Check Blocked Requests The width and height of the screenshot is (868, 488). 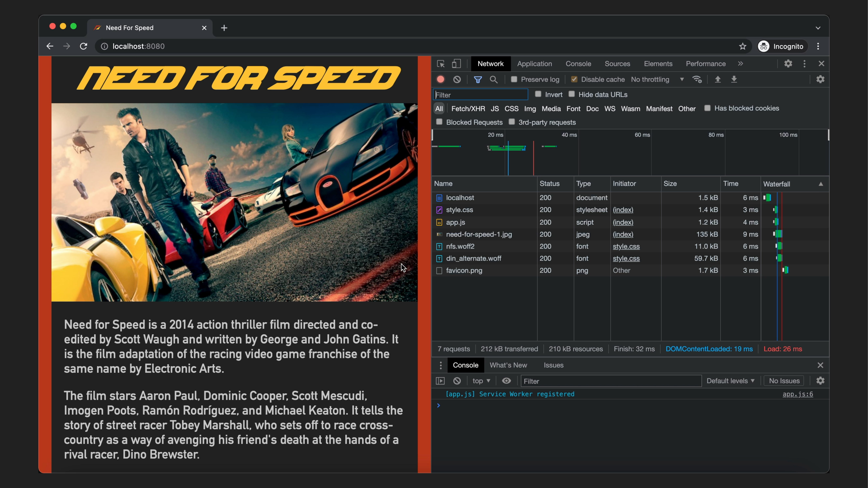pyautogui.click(x=439, y=122)
